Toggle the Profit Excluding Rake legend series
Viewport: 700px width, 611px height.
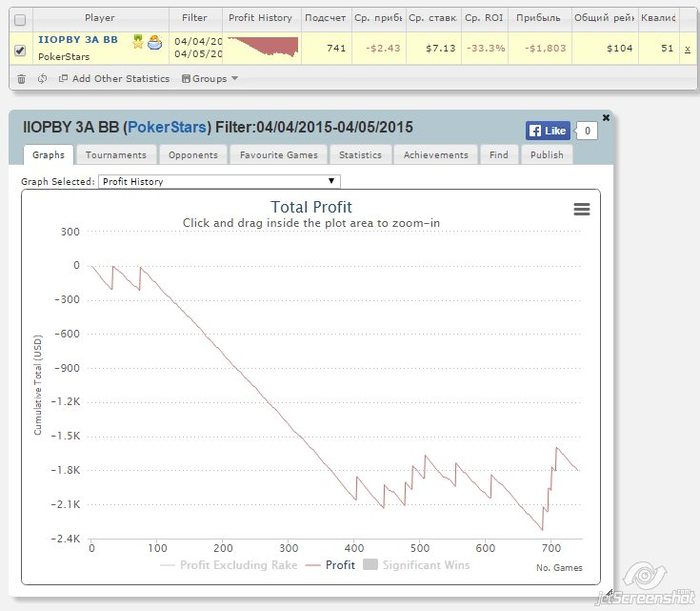point(229,565)
